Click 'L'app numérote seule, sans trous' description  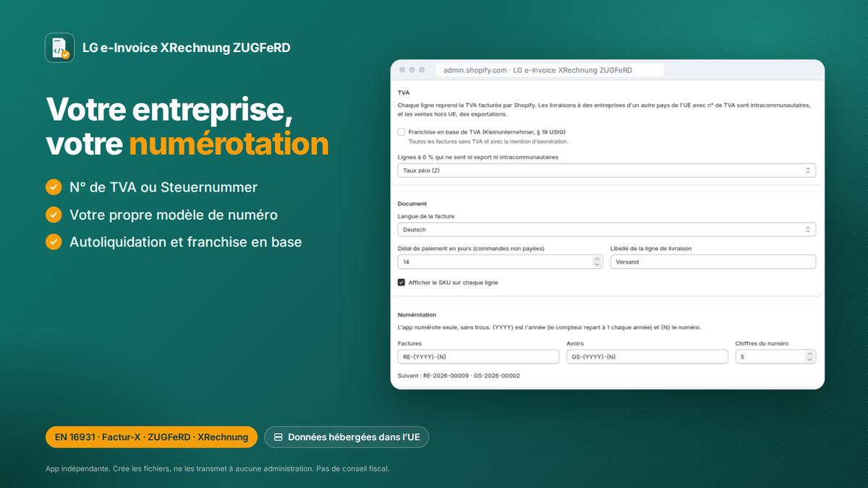[x=549, y=328]
